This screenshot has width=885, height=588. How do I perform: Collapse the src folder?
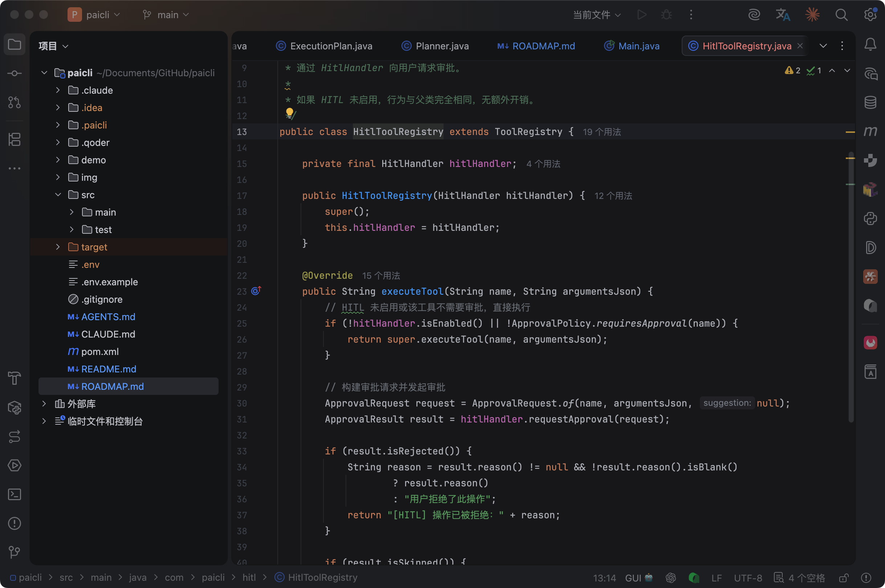58,195
